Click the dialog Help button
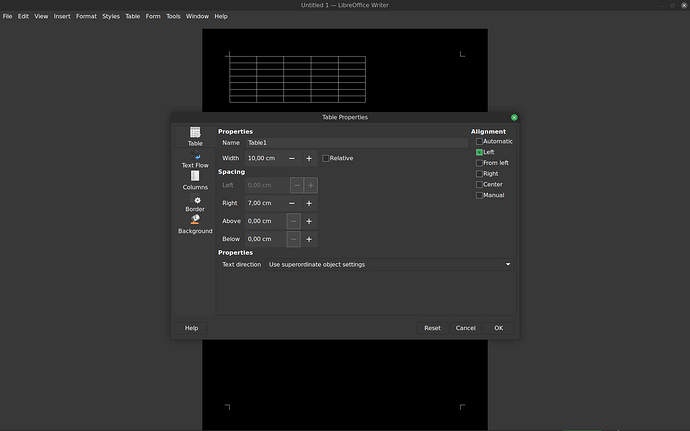 click(191, 328)
